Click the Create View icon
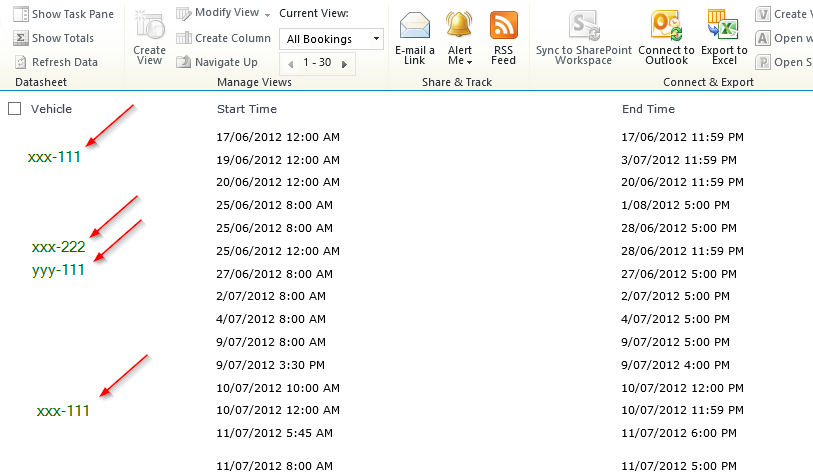The image size is (813, 476). tap(149, 25)
